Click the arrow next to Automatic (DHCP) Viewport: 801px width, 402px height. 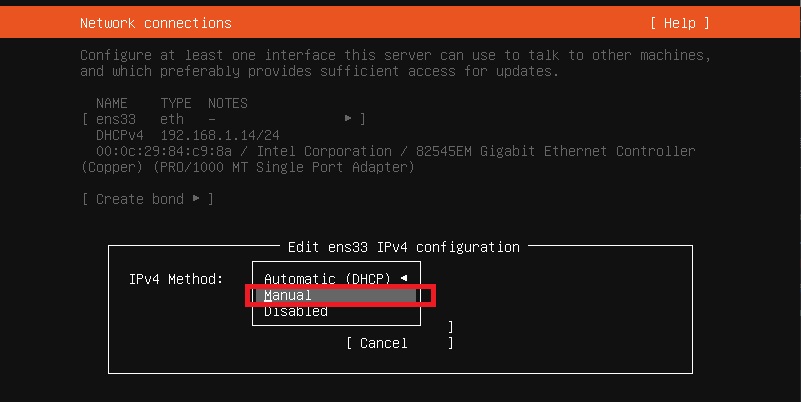pos(404,278)
